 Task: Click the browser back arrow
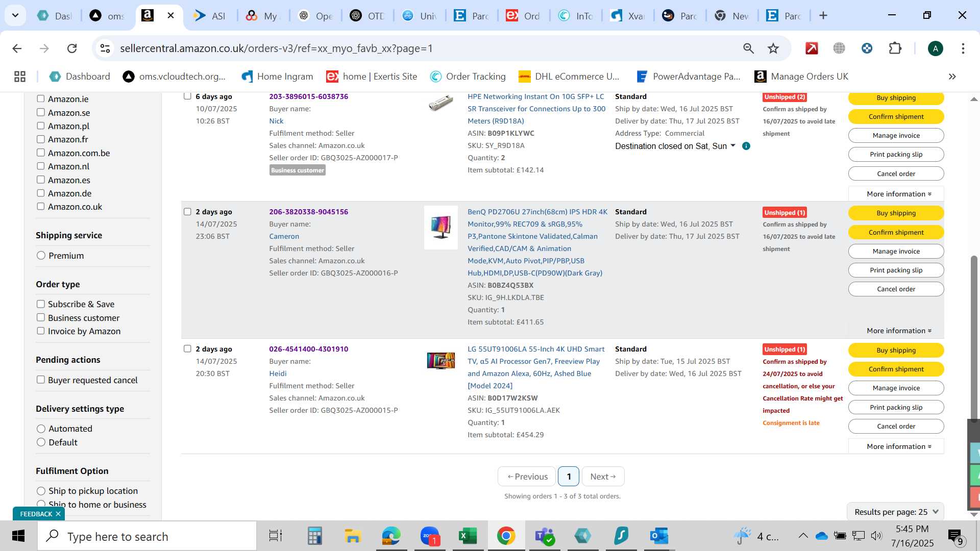coord(17,48)
